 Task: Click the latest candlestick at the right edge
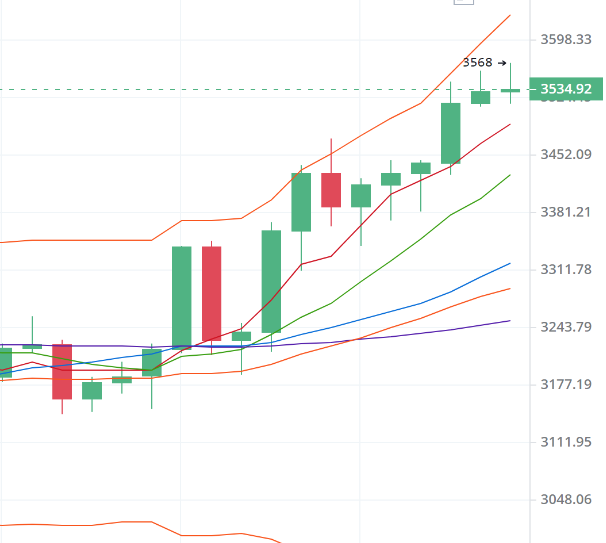coord(511,90)
